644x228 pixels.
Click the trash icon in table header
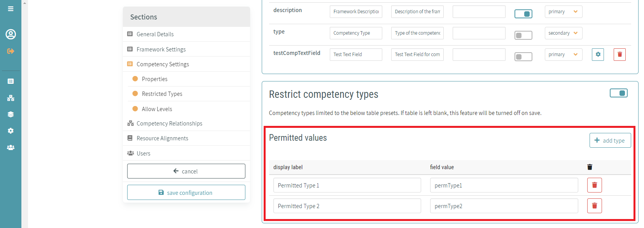click(x=590, y=167)
